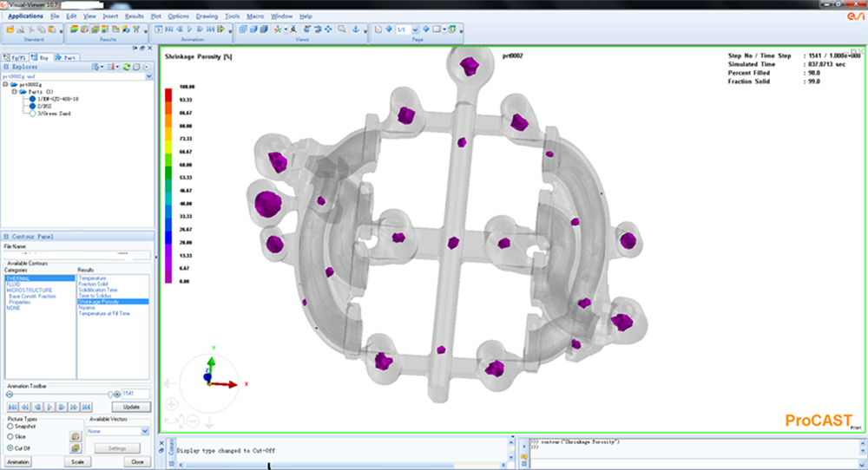Screen dimensions: 868x470
Task: Click the animation step slider handle
Action: click(x=110, y=394)
